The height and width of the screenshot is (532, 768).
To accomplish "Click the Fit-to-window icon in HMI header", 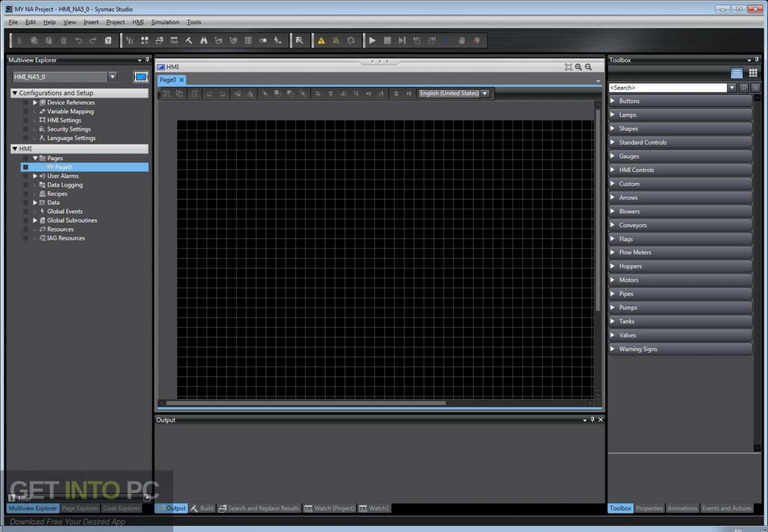I will pos(569,67).
